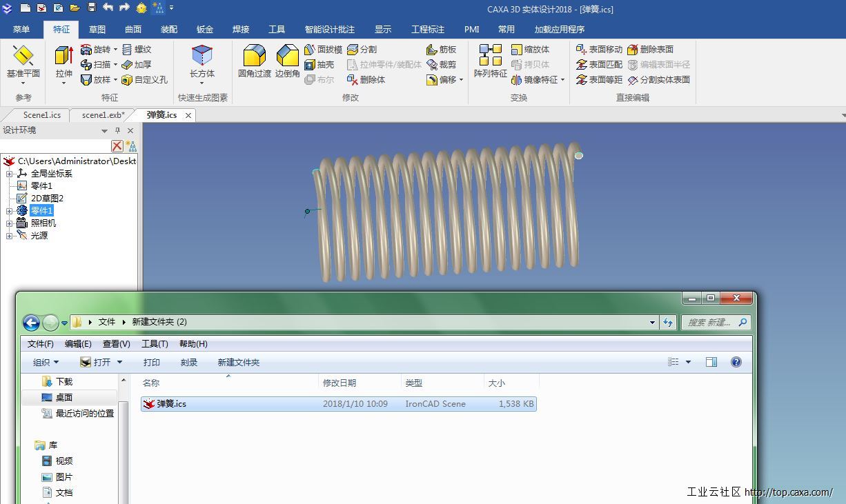Open Explorer address bar history dropdown

653,322
